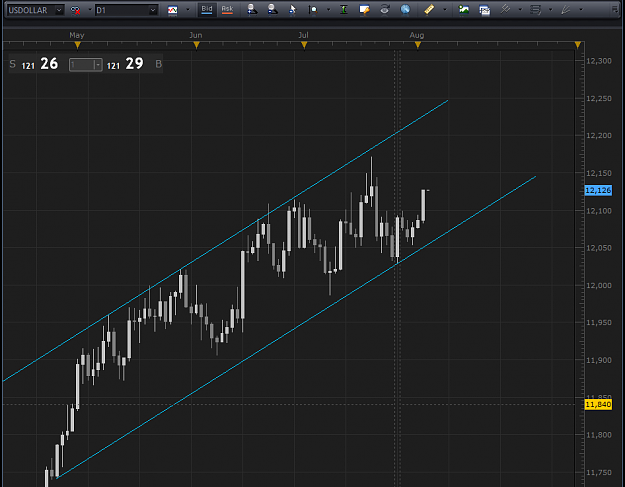Click the 12,000 price axis label
This screenshot has width=625, height=487.
[599, 285]
